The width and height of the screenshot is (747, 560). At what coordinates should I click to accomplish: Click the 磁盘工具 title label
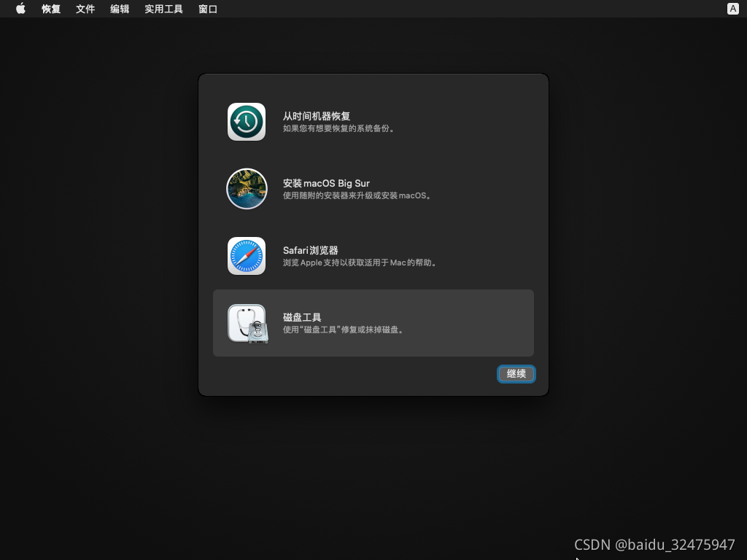[302, 317]
